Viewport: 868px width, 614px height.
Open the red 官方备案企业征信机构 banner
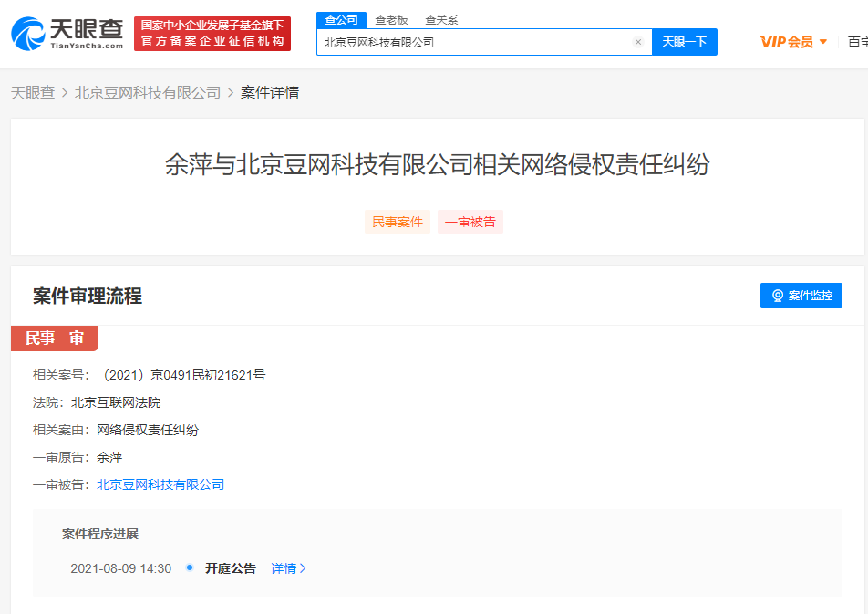pyautogui.click(x=212, y=34)
